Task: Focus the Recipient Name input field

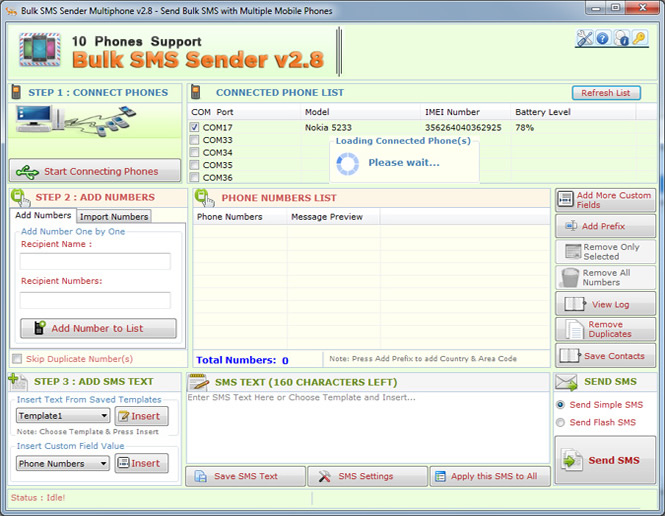Action: pyautogui.click(x=95, y=261)
